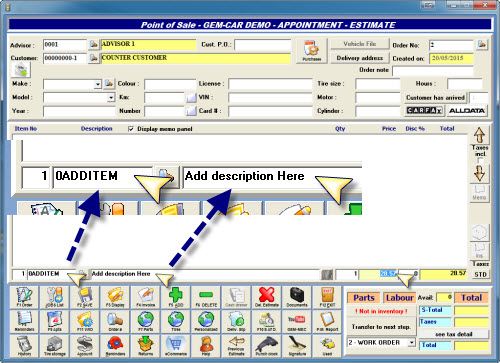Viewport: 500px width, 363px height.
Task: Click the Signature pen icon
Action: [297, 346]
